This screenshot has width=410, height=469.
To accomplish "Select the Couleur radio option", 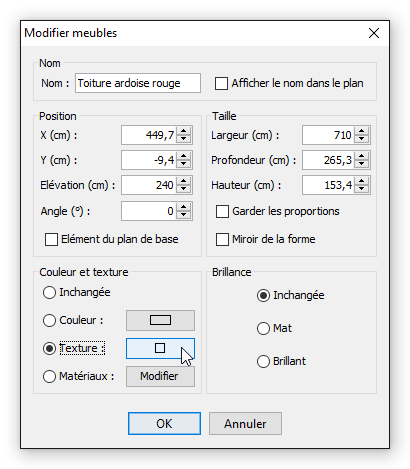I will 49,321.
